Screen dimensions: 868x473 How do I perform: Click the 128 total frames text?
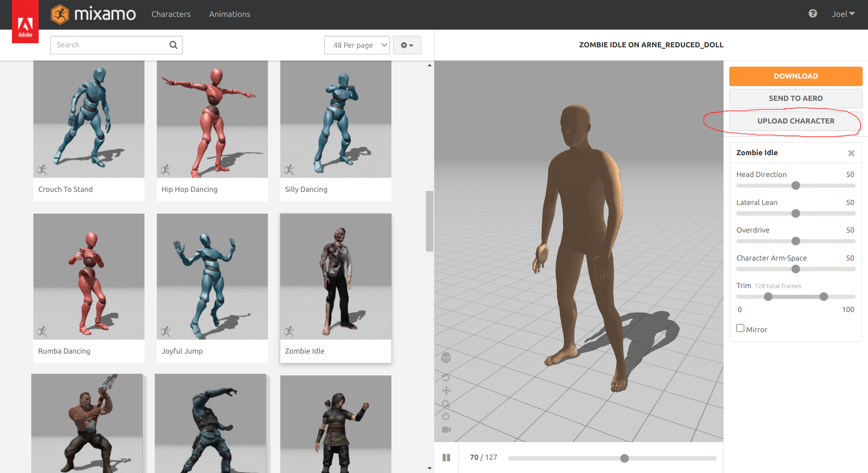(x=777, y=286)
